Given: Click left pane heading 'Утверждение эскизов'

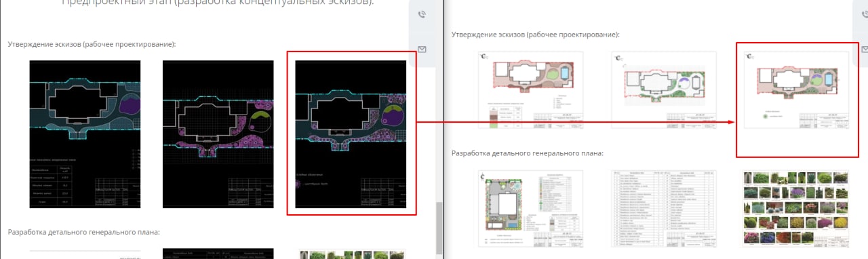Looking at the screenshot, I should (92, 44).
